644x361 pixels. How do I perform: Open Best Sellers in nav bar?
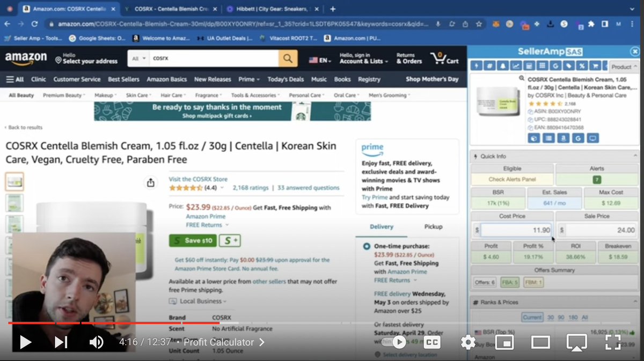[x=123, y=79]
